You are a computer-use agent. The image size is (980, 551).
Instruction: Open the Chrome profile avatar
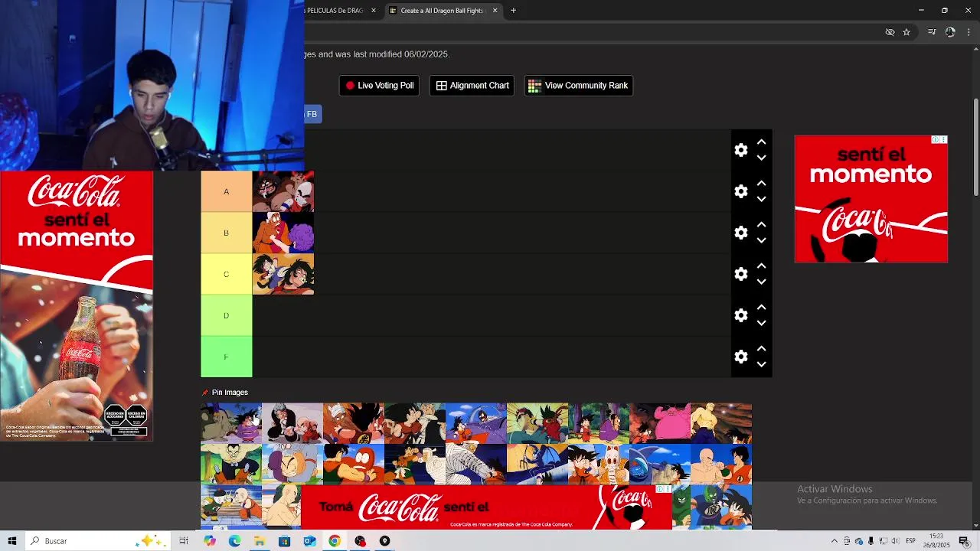click(950, 32)
